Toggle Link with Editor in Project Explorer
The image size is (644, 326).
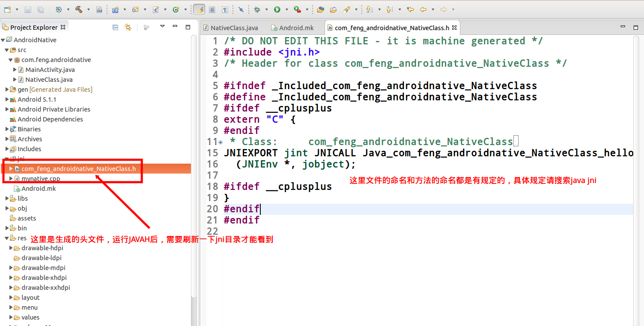(128, 27)
